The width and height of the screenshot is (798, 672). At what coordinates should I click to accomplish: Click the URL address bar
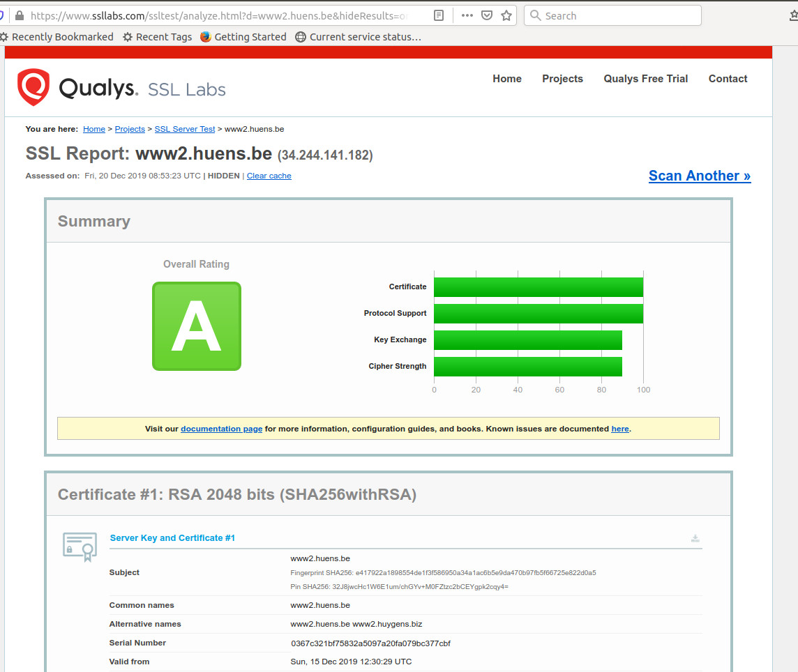tap(219, 15)
